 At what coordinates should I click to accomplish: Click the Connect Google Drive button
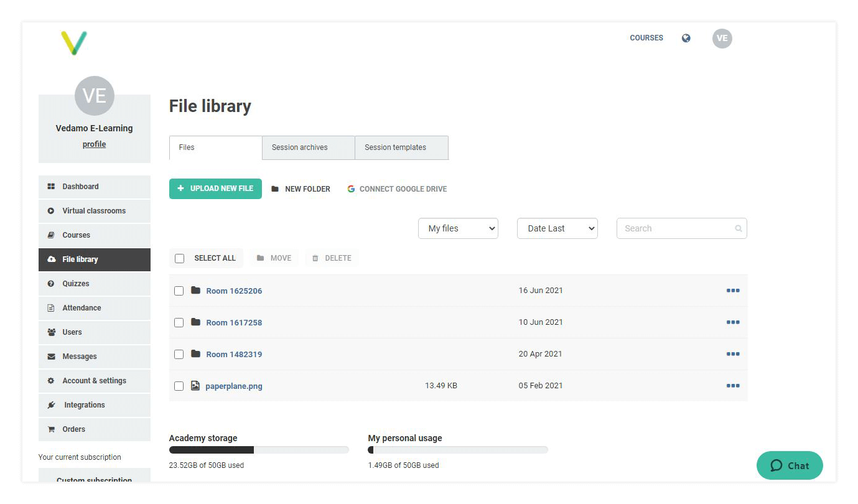[x=397, y=189]
